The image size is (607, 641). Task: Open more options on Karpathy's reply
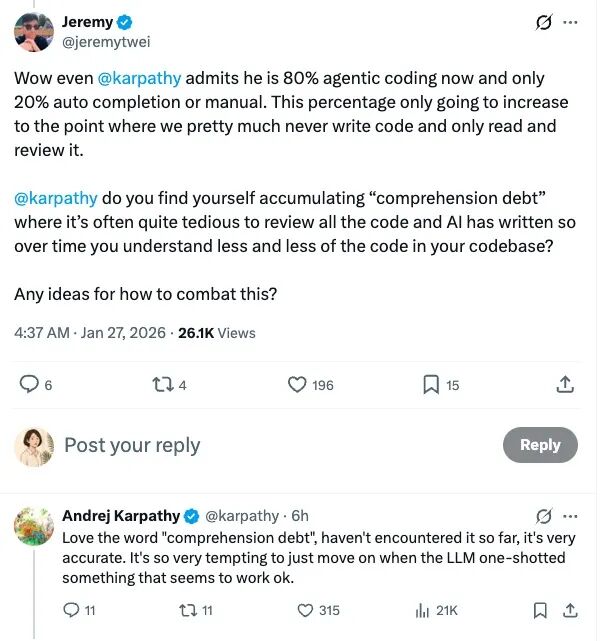click(570, 516)
